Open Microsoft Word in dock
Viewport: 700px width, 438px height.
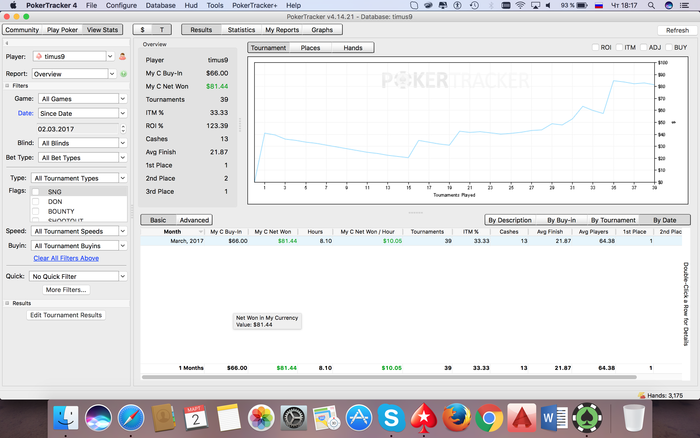click(554, 418)
